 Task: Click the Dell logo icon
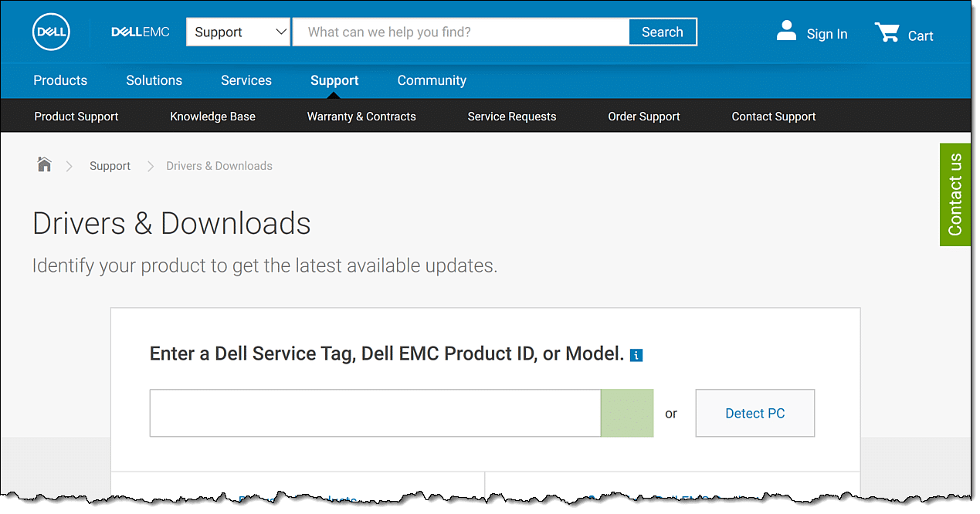click(x=51, y=32)
